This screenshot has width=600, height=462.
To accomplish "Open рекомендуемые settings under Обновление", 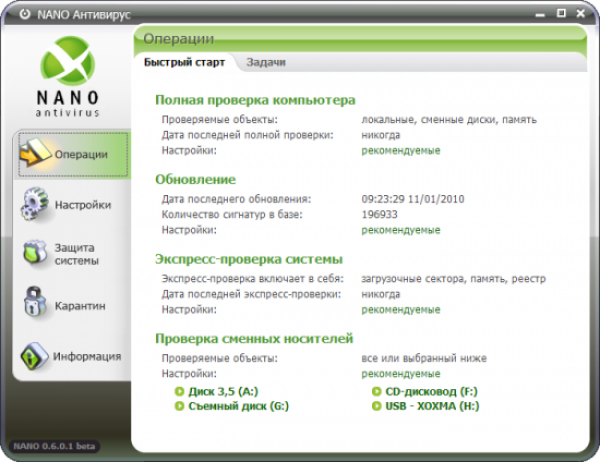I will 401,230.
